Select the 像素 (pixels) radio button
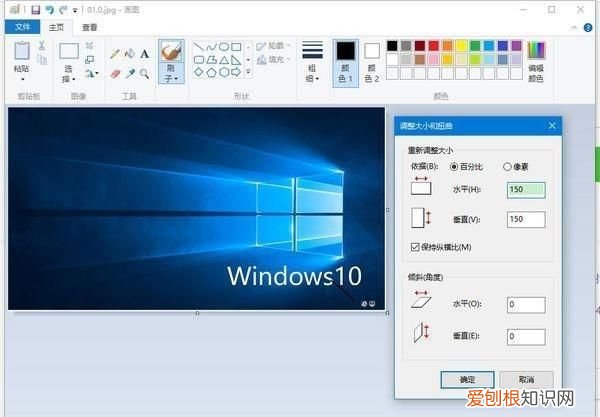 click(507, 167)
